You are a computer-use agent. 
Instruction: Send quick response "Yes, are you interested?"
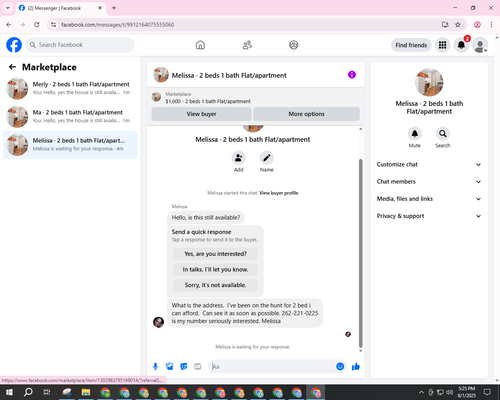tap(215, 254)
